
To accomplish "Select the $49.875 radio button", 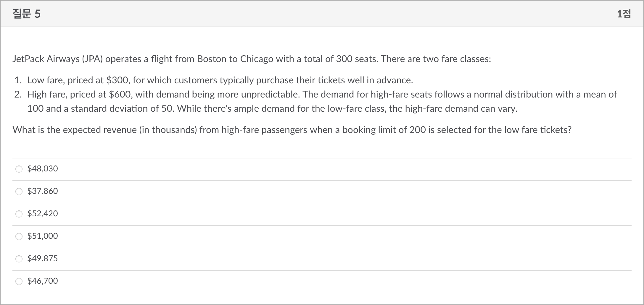I will pyautogui.click(x=19, y=259).
